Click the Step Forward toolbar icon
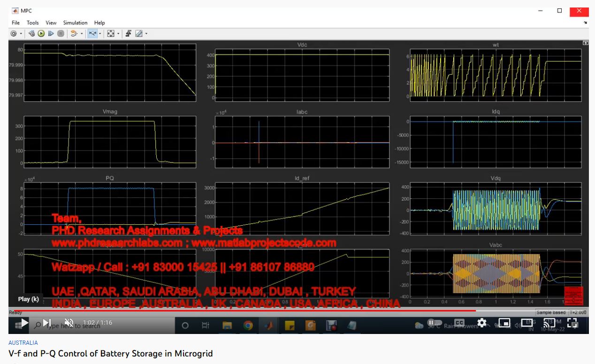Screen dimensions: 595x364 [51, 34]
